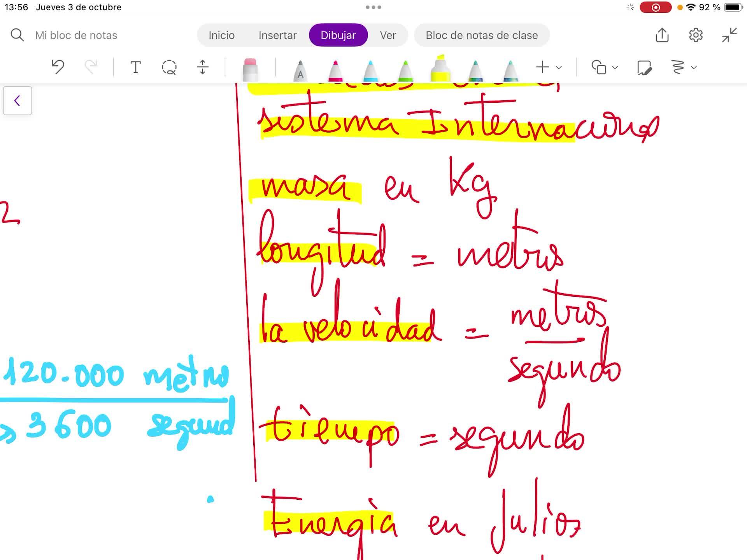Undo the last stroke

tap(58, 67)
